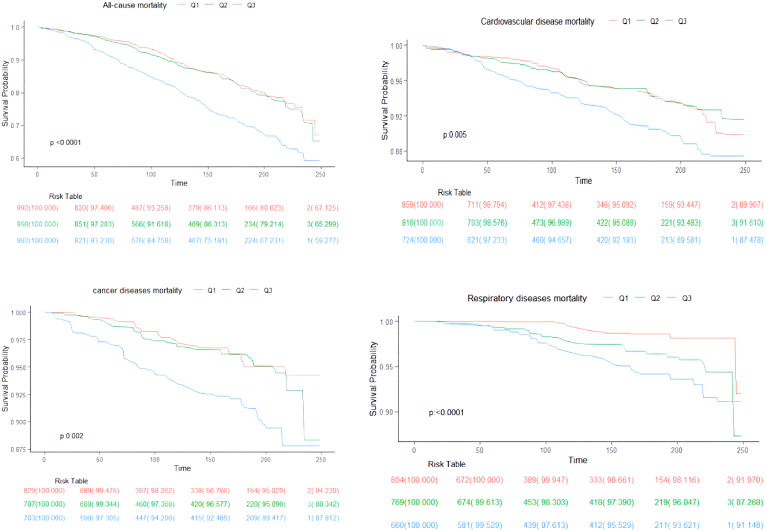Click the All-cause mortality chart title
The width and height of the screenshot is (766, 532).
click(135, 5)
